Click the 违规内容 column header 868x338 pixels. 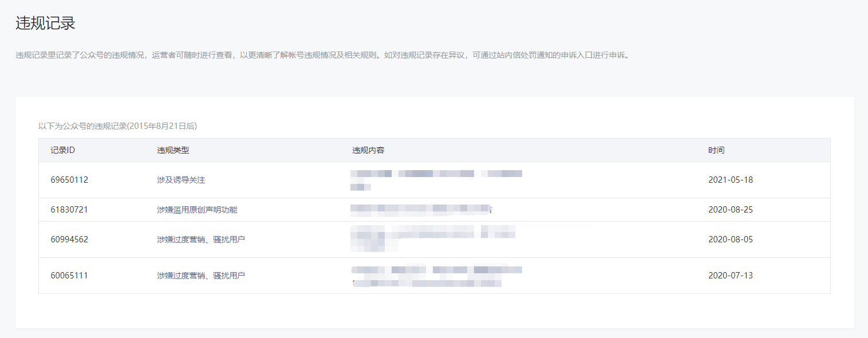coord(368,150)
